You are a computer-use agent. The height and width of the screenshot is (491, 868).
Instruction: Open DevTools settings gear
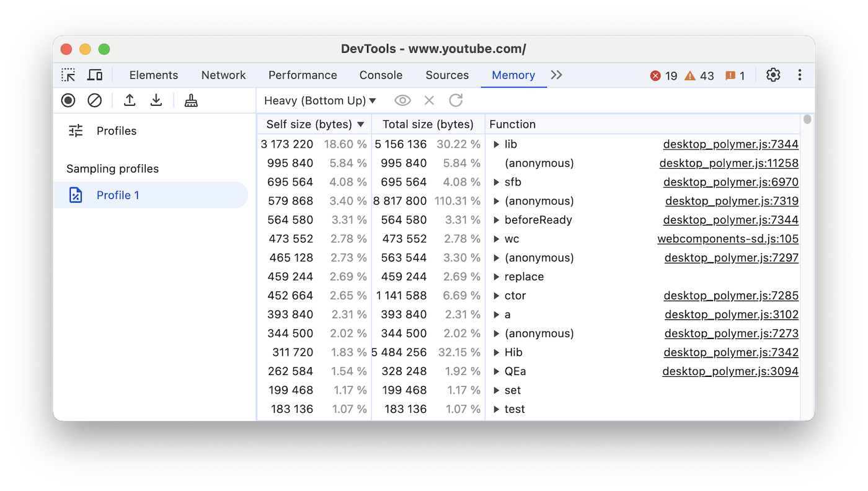point(773,75)
